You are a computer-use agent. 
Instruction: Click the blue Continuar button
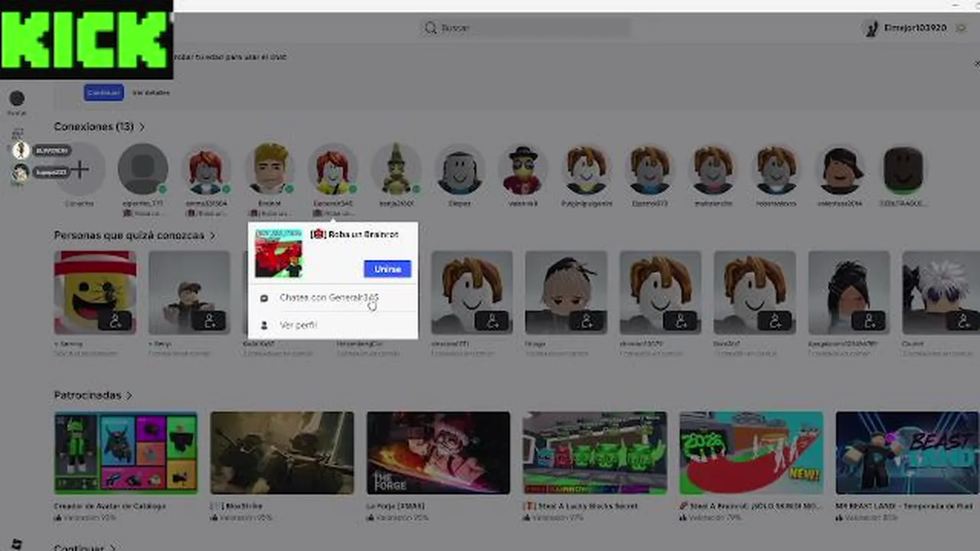(x=103, y=93)
